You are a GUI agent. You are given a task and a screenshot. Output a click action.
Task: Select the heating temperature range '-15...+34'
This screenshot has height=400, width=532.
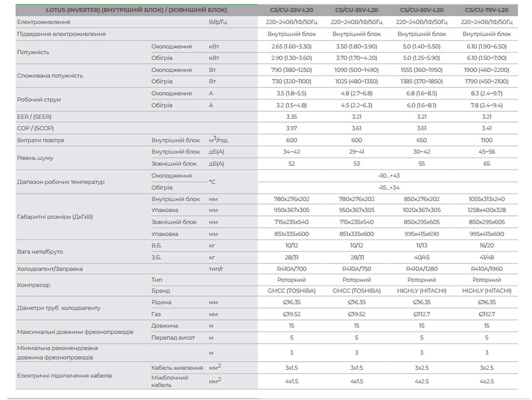[389, 188]
